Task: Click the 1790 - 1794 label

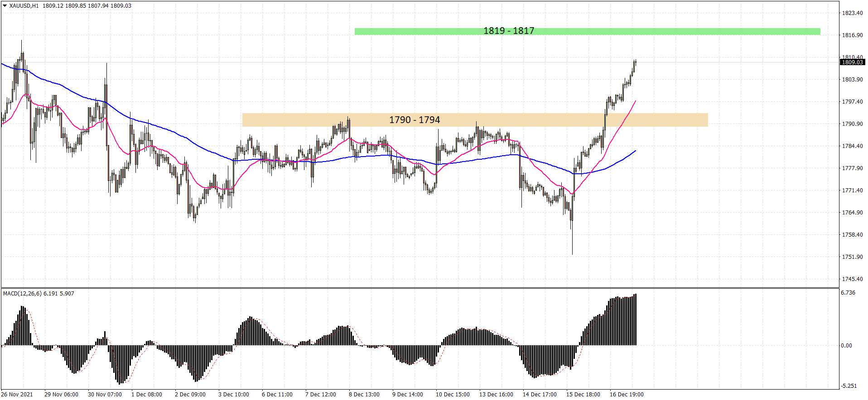Action: 415,120
